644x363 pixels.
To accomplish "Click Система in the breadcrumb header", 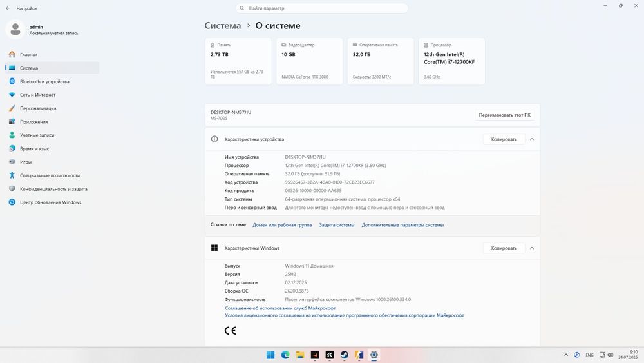I will coord(223,26).
